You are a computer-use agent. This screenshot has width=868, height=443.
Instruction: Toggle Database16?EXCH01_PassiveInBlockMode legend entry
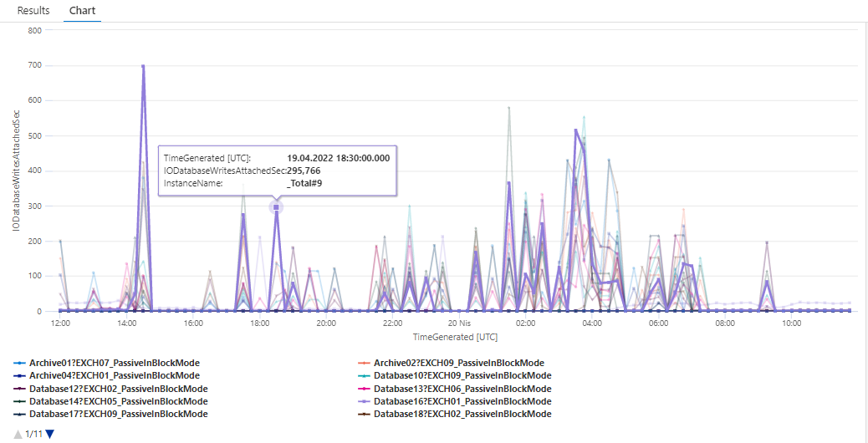click(x=454, y=401)
